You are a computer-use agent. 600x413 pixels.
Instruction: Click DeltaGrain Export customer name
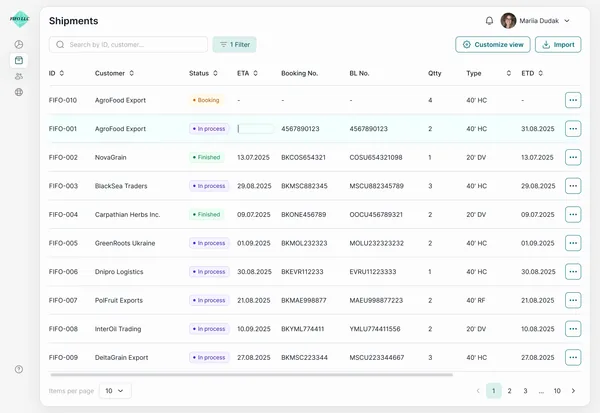(x=121, y=357)
